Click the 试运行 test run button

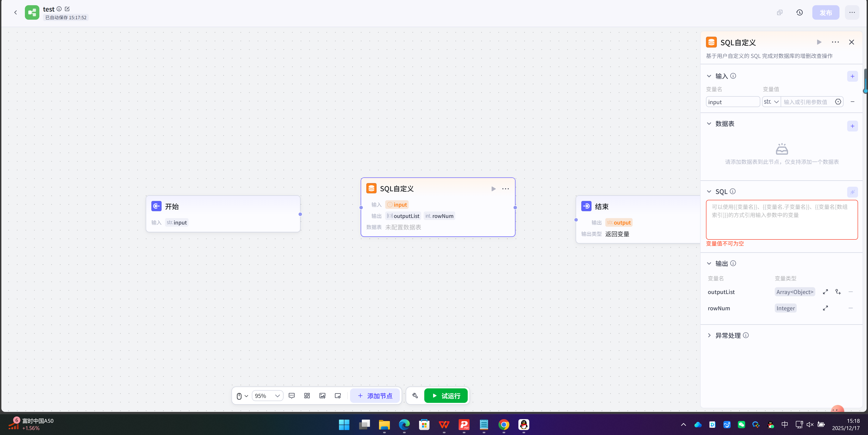(x=446, y=396)
